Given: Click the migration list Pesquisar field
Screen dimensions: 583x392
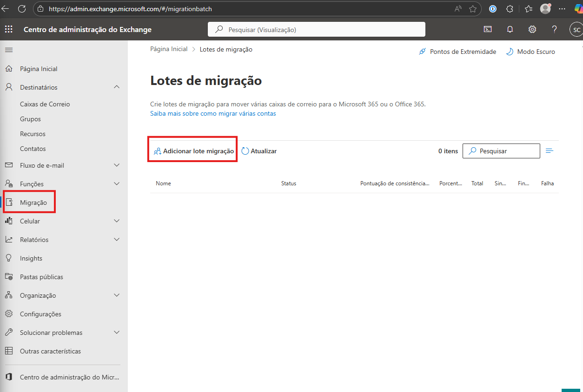Looking at the screenshot, I should pyautogui.click(x=501, y=151).
